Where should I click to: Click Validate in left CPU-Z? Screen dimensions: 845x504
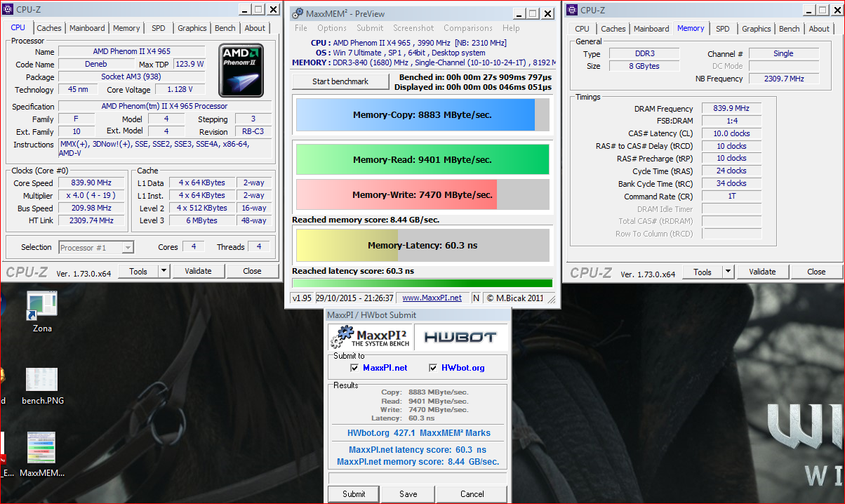[198, 271]
